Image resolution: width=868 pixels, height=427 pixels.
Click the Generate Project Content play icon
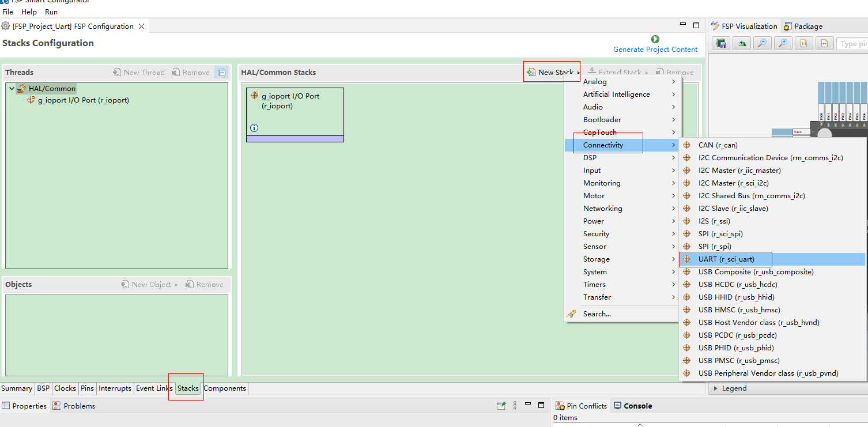655,39
